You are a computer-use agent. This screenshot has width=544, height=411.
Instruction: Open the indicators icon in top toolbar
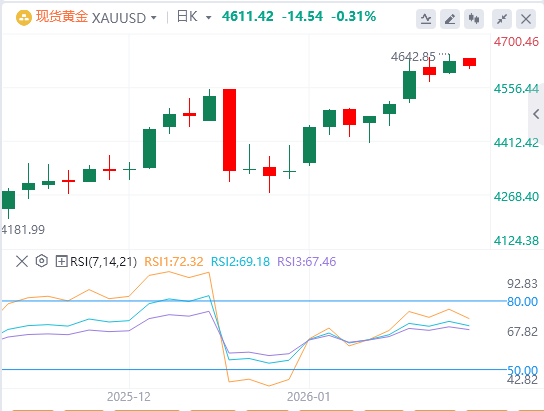(x=426, y=19)
